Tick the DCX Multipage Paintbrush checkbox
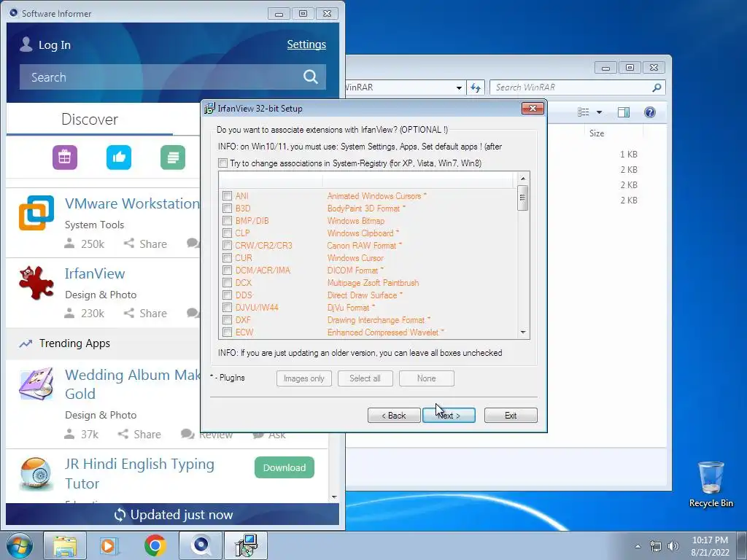747x560 pixels. tap(228, 282)
